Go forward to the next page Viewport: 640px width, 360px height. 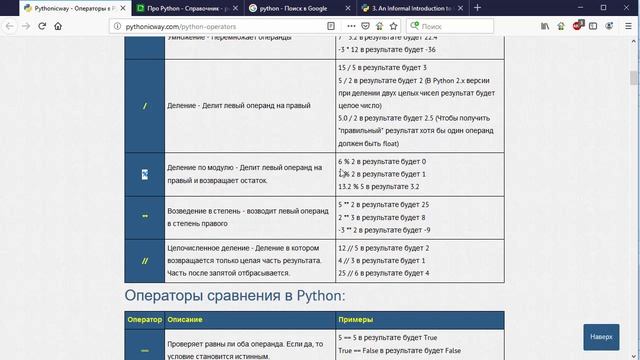click(x=26, y=26)
